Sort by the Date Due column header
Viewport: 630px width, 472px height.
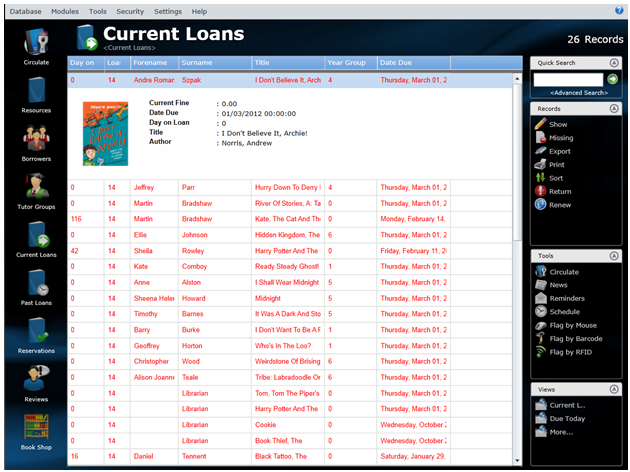coord(413,63)
